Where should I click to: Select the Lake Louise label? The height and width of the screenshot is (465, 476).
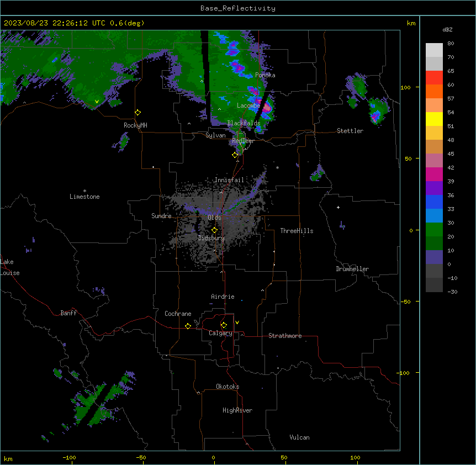pyautogui.click(x=10, y=267)
